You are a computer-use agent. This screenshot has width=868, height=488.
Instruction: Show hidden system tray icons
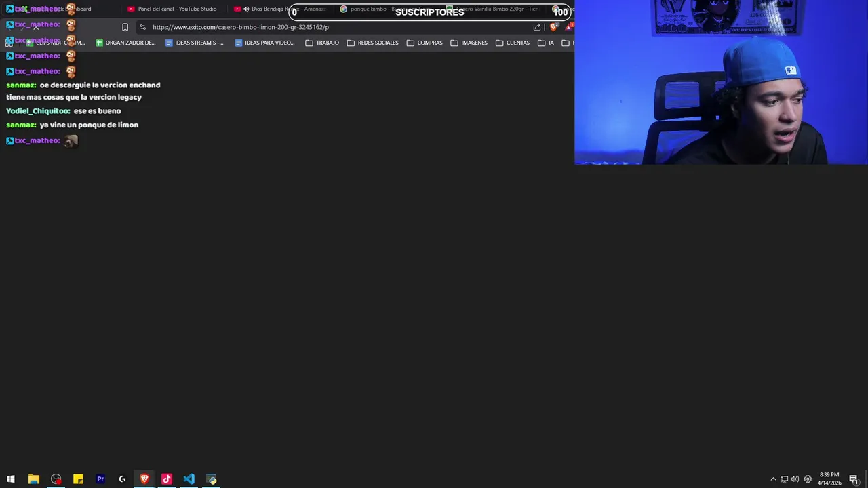(x=773, y=479)
